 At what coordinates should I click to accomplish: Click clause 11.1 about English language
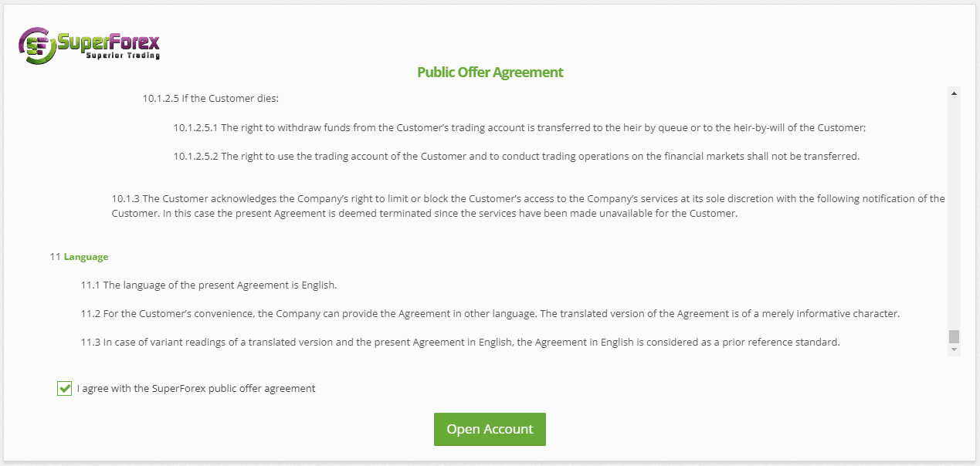point(209,285)
